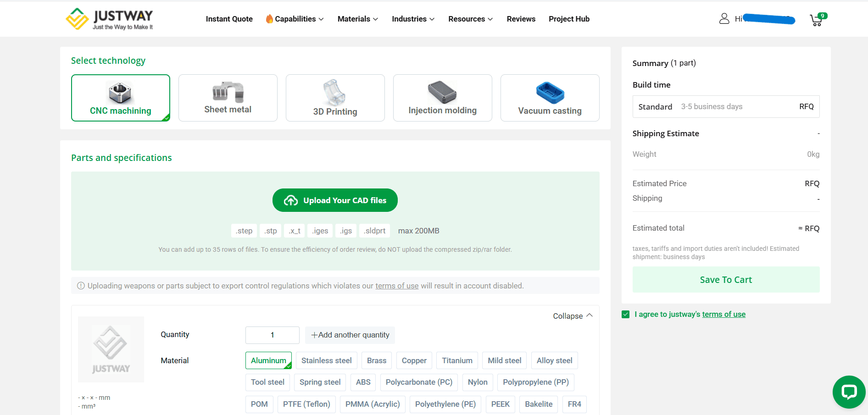Viewport: 868px width, 415px height.
Task: Select Stainless steel material
Action: pos(327,360)
